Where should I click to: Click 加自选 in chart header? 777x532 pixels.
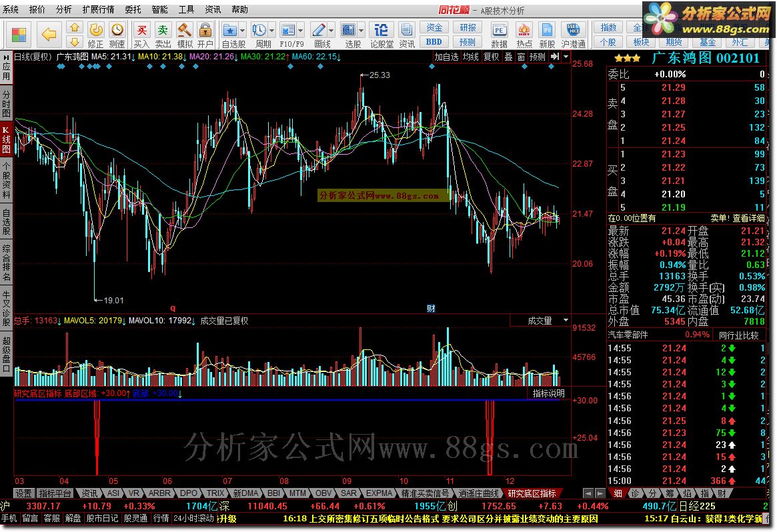coord(446,57)
